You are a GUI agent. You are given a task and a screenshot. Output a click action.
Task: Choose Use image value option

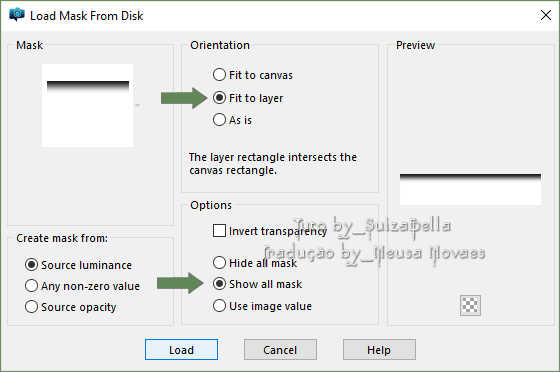tap(262, 306)
